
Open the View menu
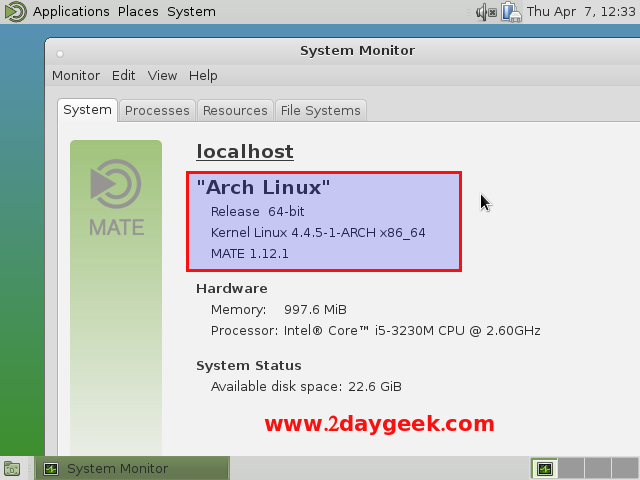tap(162, 76)
